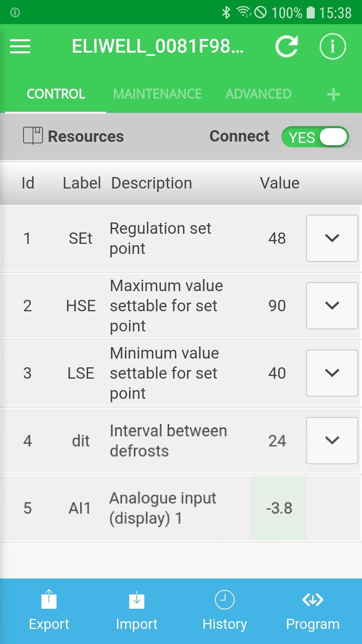Viewport: 362px width, 644px height.
Task: Toggle the Connect switch off
Action: click(315, 137)
